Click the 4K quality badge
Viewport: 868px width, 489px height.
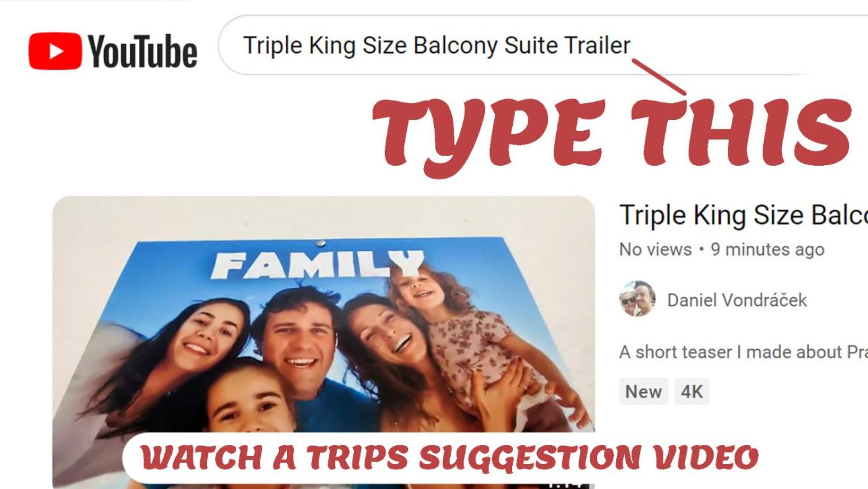tap(692, 392)
